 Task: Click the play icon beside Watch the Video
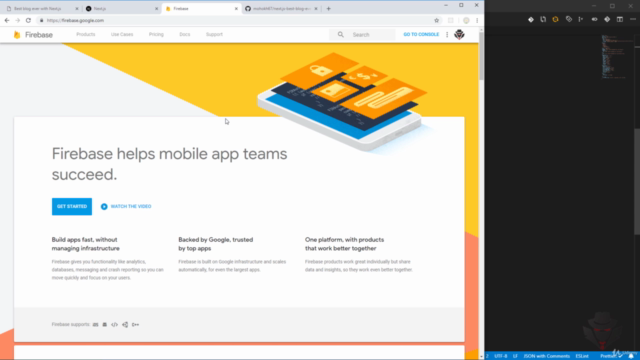coord(104,207)
